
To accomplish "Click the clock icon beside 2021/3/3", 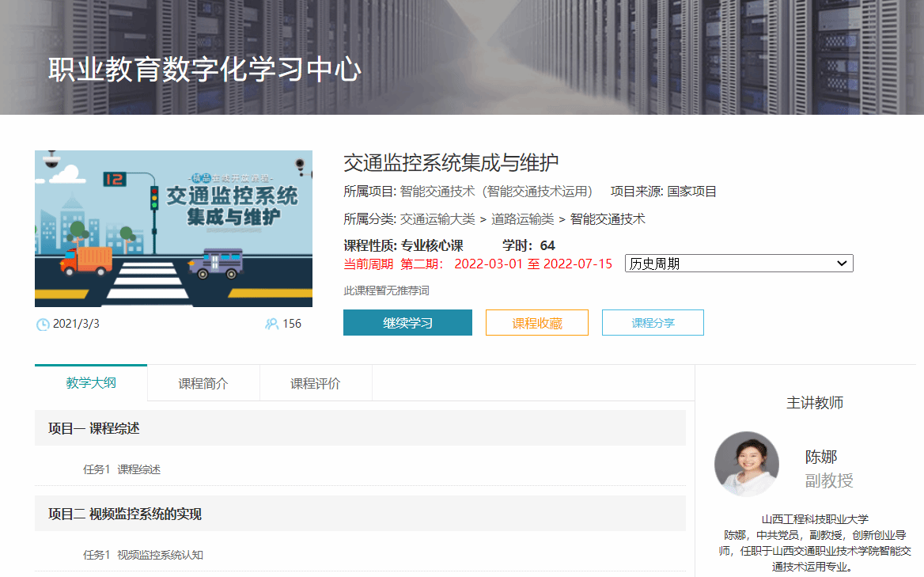I will pos(42,324).
